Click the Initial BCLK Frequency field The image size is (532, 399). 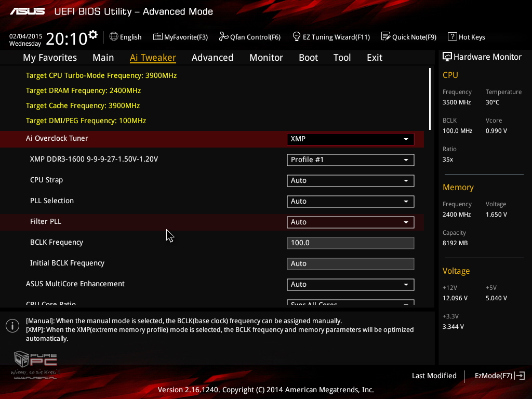click(351, 263)
